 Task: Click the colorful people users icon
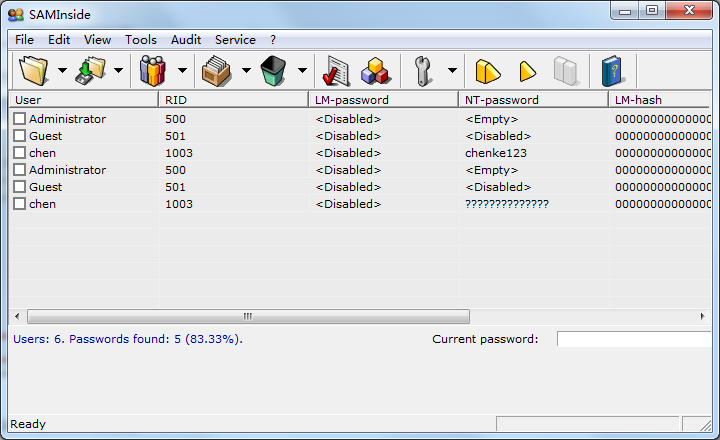point(152,70)
